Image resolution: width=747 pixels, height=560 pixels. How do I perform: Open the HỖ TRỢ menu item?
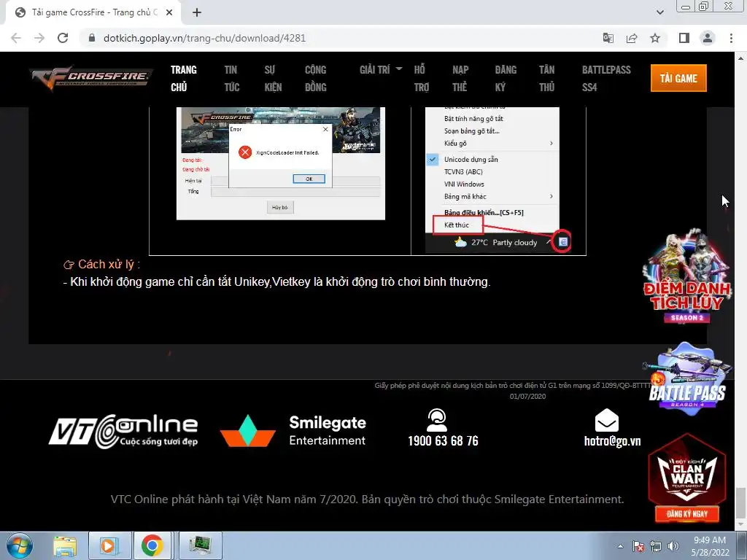click(x=421, y=78)
